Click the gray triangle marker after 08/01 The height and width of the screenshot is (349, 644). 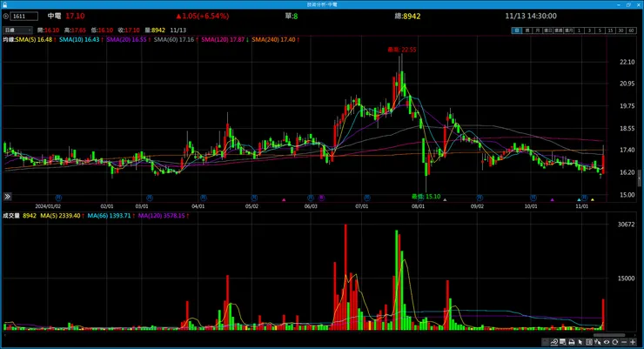pos(445,200)
